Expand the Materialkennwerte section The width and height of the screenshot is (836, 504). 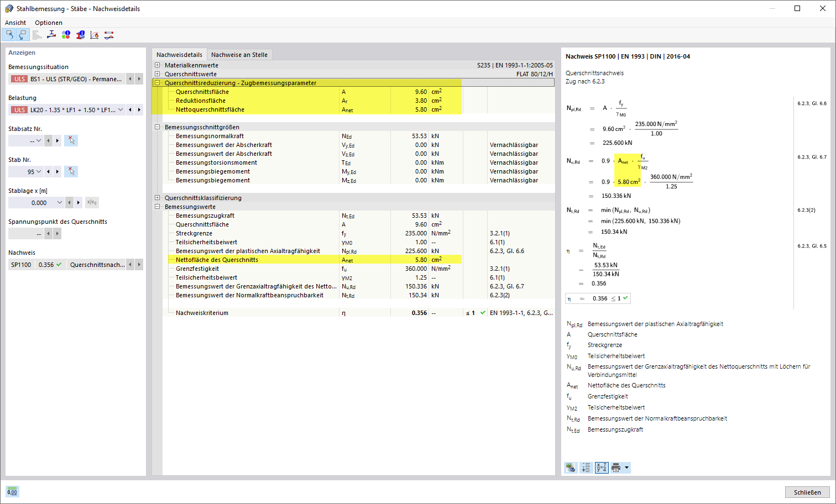158,65
